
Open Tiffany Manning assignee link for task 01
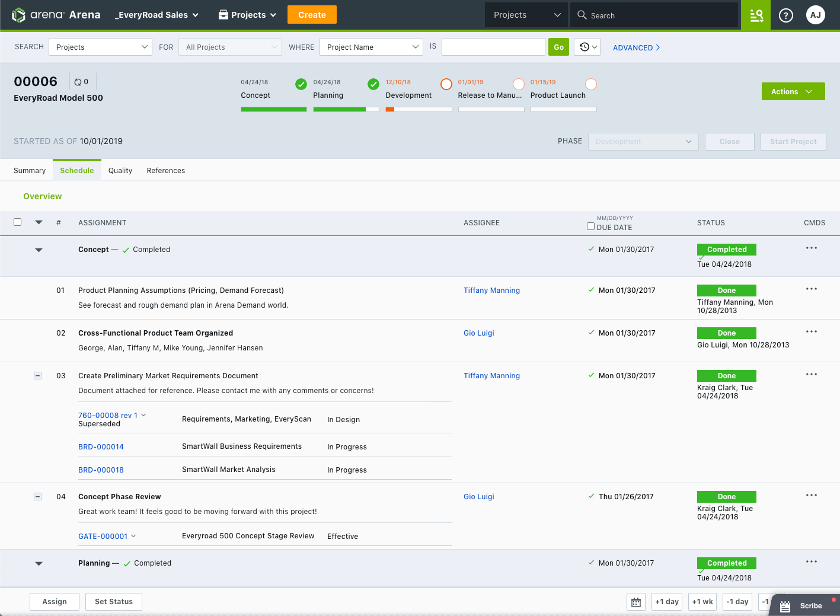click(491, 291)
